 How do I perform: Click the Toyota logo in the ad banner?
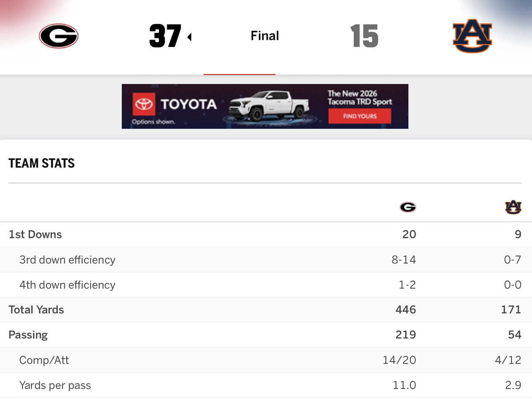click(144, 104)
